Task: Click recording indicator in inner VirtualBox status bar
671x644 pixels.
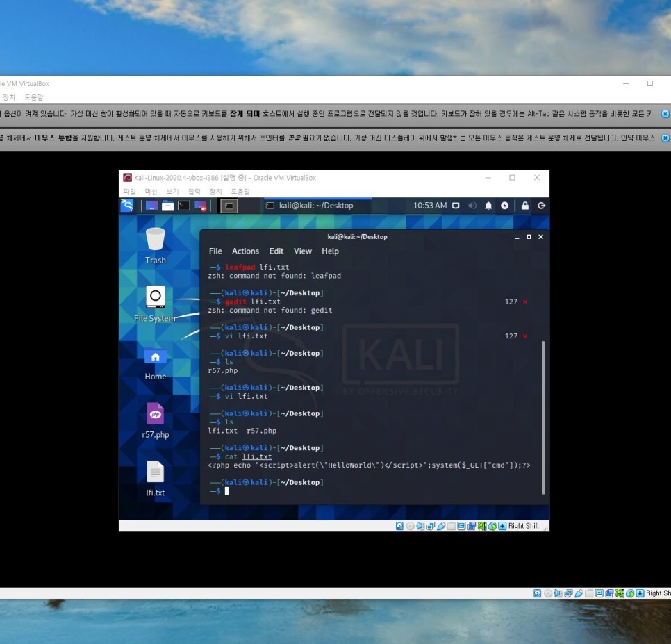Action: (x=472, y=526)
